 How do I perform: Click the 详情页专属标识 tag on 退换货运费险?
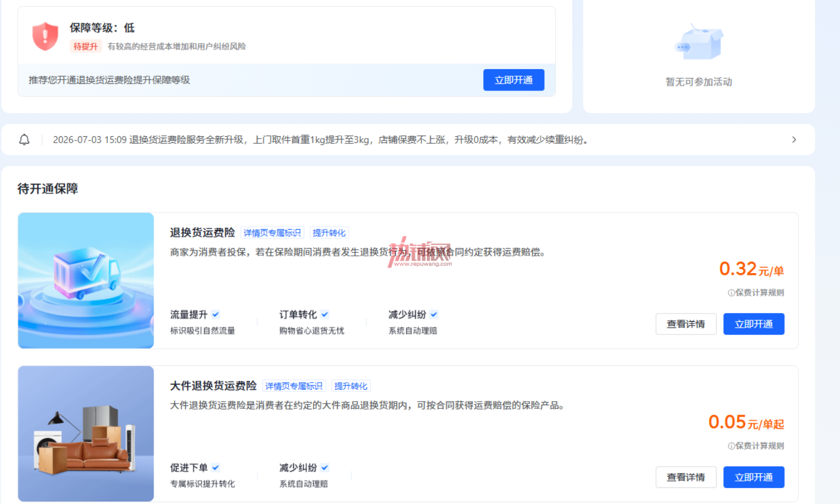point(273,233)
